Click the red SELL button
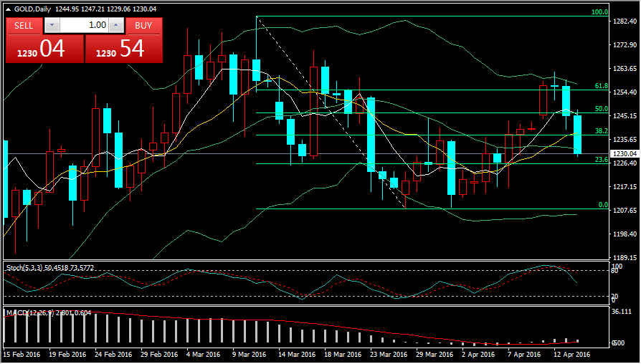Viewport: 641px width, 364px height. point(24,25)
